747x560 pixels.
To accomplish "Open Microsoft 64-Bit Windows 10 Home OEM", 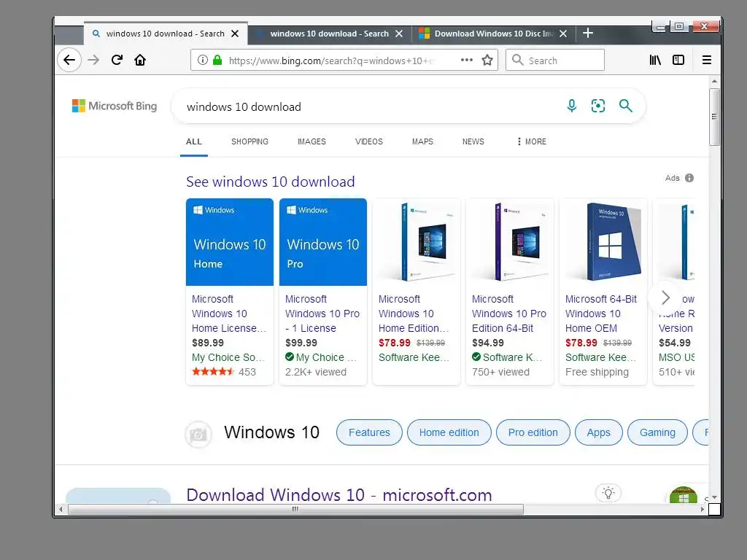I will tap(601, 314).
